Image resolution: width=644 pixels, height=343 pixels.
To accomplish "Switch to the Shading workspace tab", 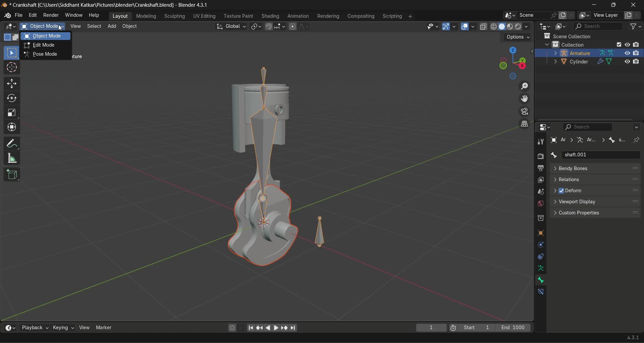I will click(x=270, y=16).
